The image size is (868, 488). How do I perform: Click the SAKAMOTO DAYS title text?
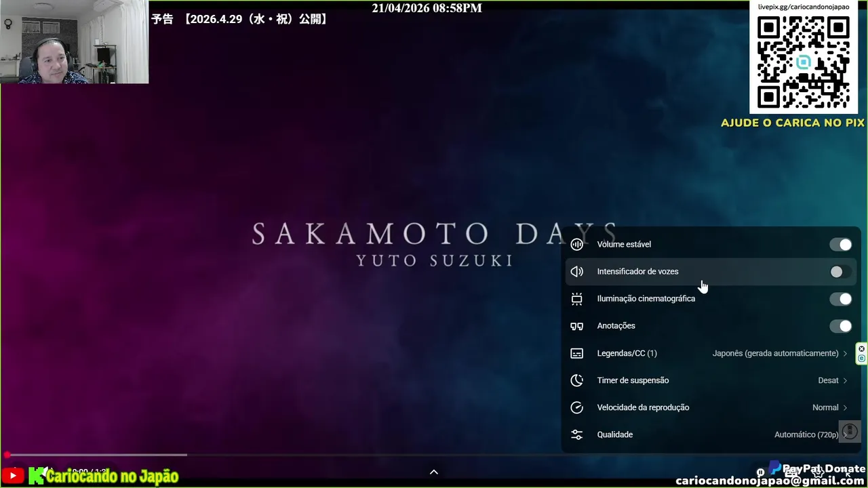click(434, 234)
